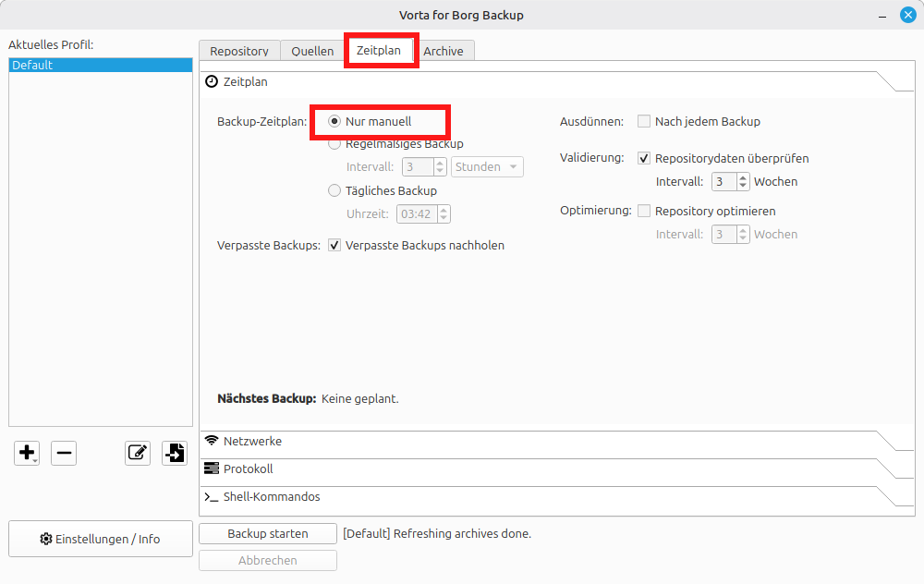Minimize the Vorta window

(882, 16)
